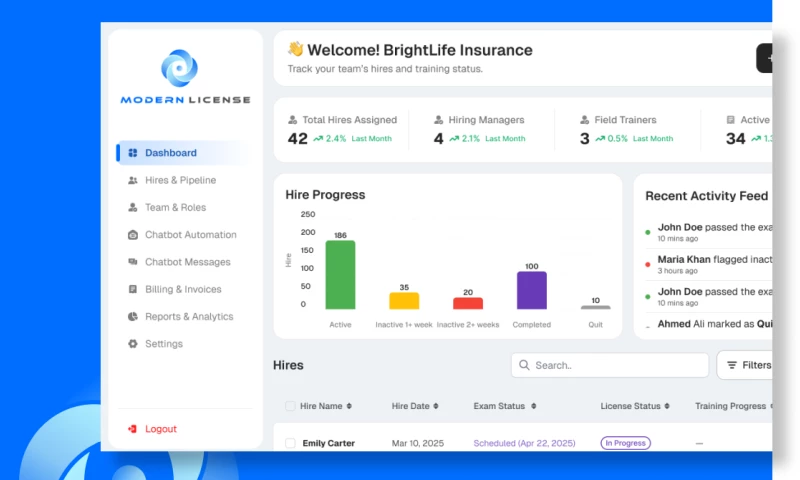
Task: Click the Total Hires Assigned value 42
Action: [x=297, y=138]
